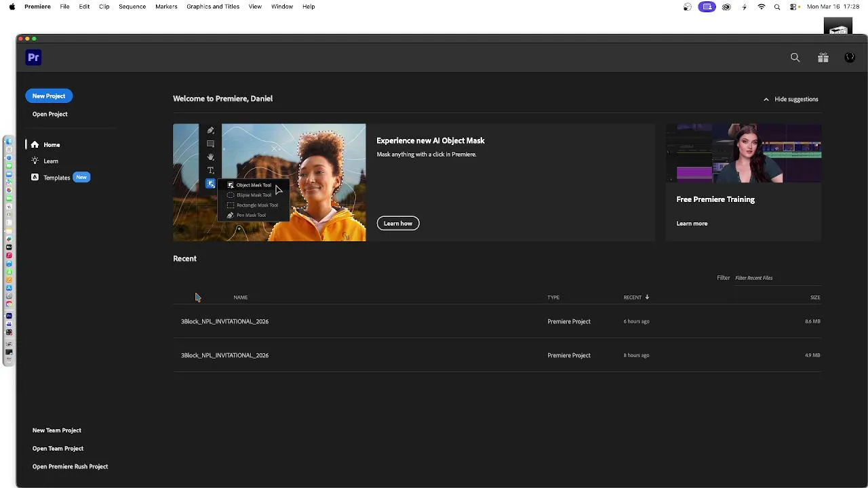Open the Help menu

tap(309, 6)
